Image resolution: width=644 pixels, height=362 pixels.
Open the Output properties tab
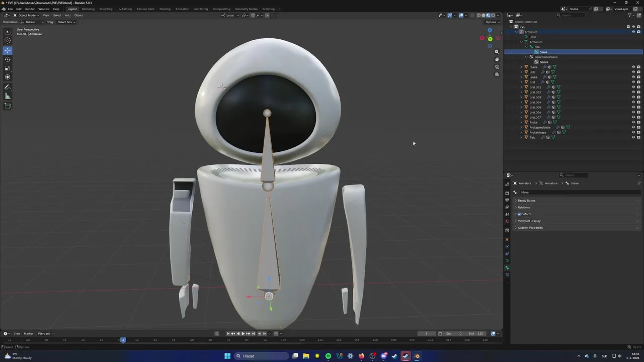pos(507,201)
